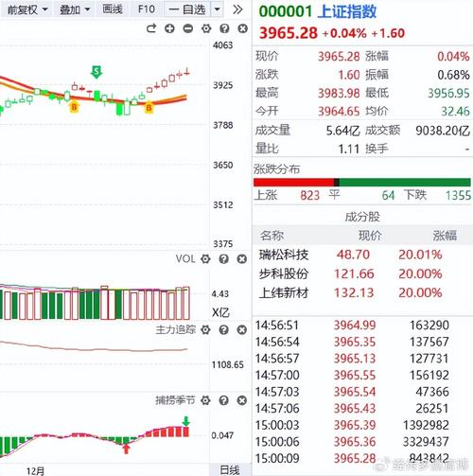Open the 前复权 adjustment dropdown

(x=27, y=9)
